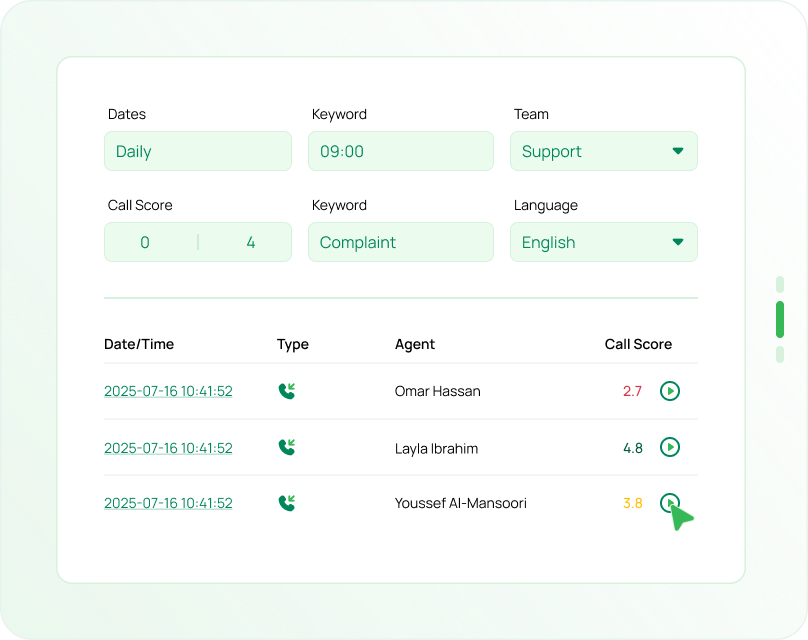The image size is (808, 640).
Task: Click Youssef Al-Mansoori's date-time link
Action: 168,502
